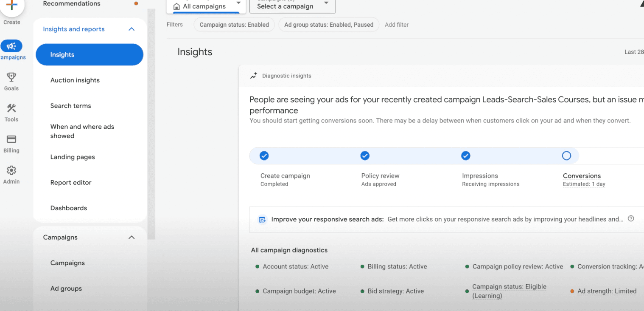This screenshot has height=311, width=644.
Task: Open the Campaigns megaphone icon
Action: pos(11,46)
